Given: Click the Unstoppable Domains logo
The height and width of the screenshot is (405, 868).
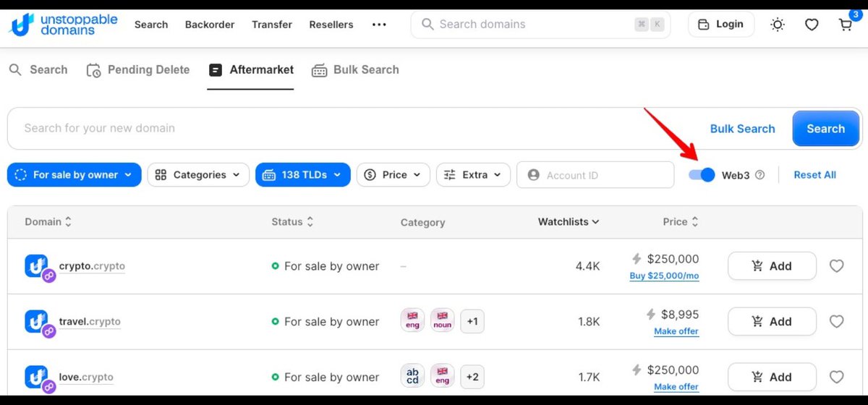Looking at the screenshot, I should coord(63,24).
